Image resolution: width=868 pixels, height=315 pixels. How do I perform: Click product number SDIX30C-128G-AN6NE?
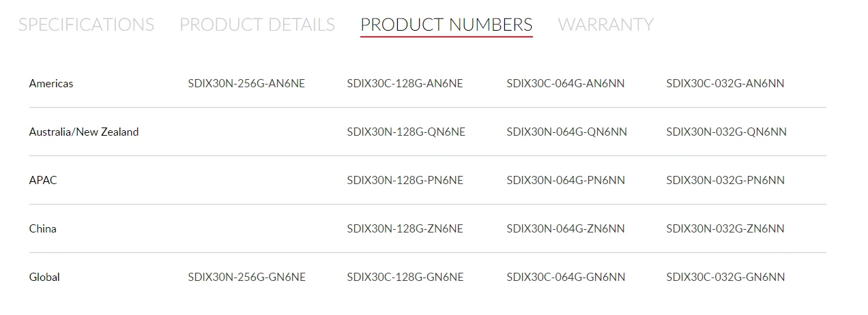pos(405,83)
